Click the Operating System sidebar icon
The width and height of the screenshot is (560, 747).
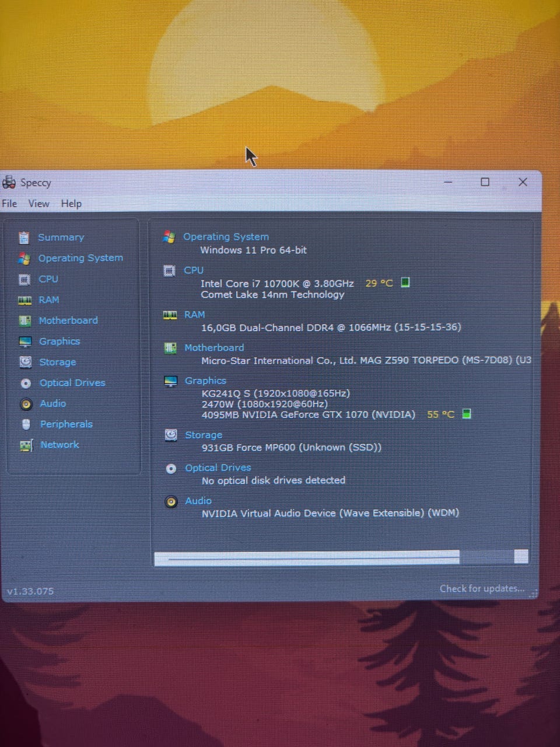click(24, 258)
